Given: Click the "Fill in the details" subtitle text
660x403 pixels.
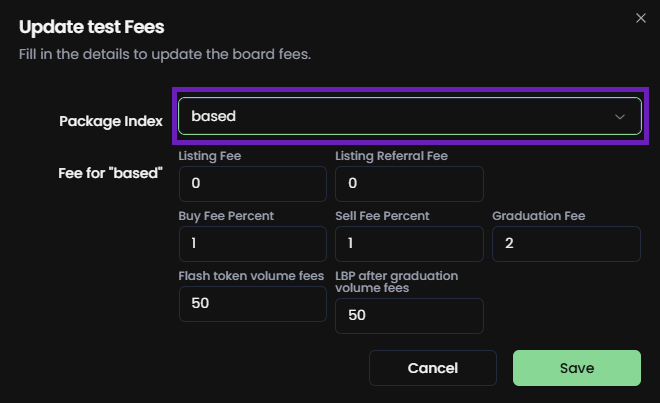Looking at the screenshot, I should (165, 53).
